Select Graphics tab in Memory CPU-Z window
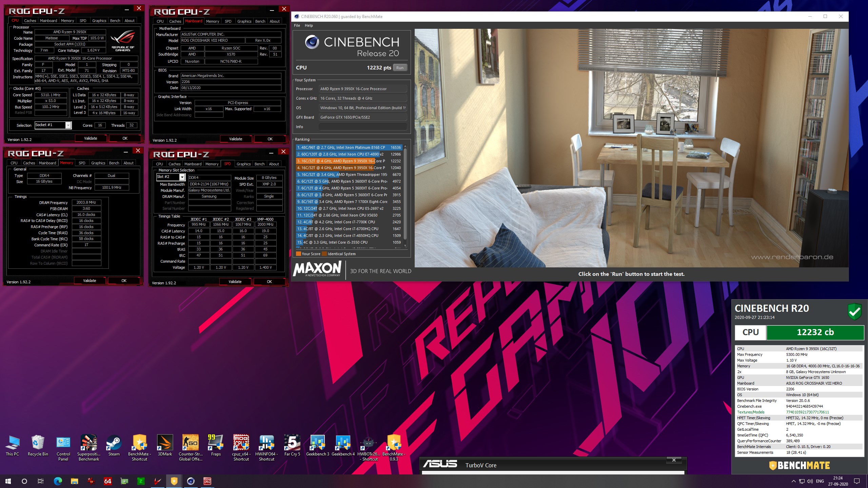 98,163
